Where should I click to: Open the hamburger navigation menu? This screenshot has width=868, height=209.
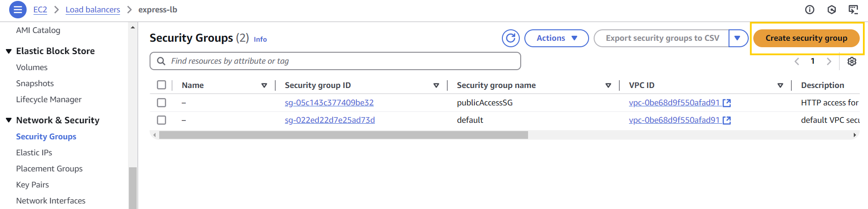click(x=17, y=10)
